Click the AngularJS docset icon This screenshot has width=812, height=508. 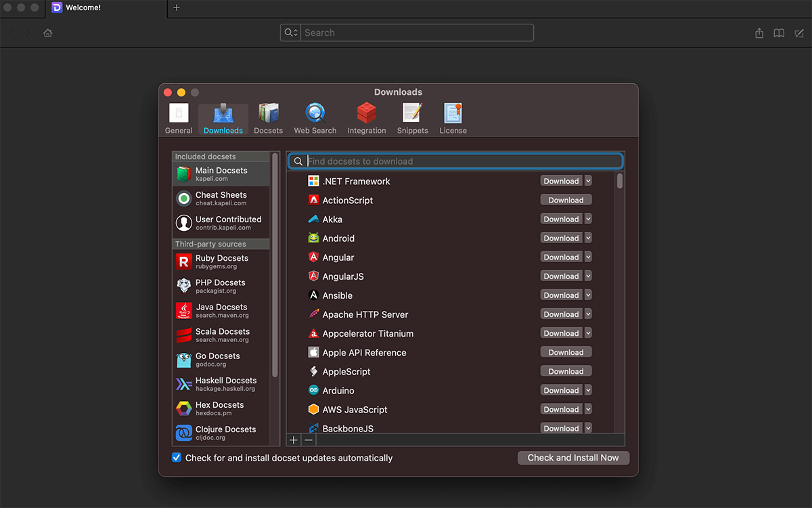[313, 276]
